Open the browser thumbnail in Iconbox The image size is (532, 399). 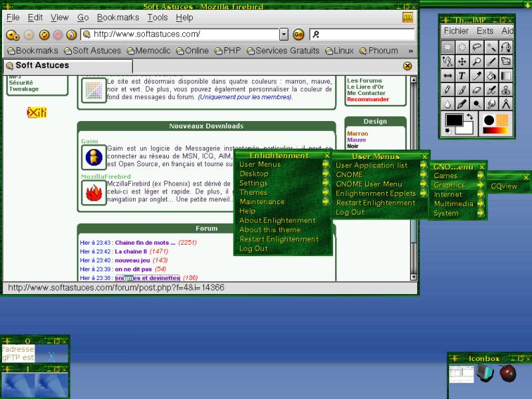461,374
